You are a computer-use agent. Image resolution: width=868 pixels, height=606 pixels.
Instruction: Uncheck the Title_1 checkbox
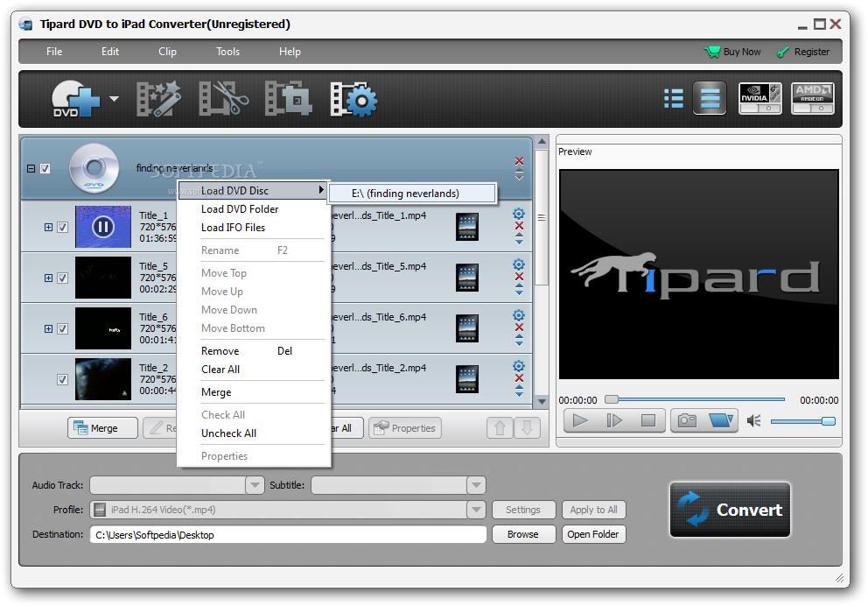click(62, 227)
